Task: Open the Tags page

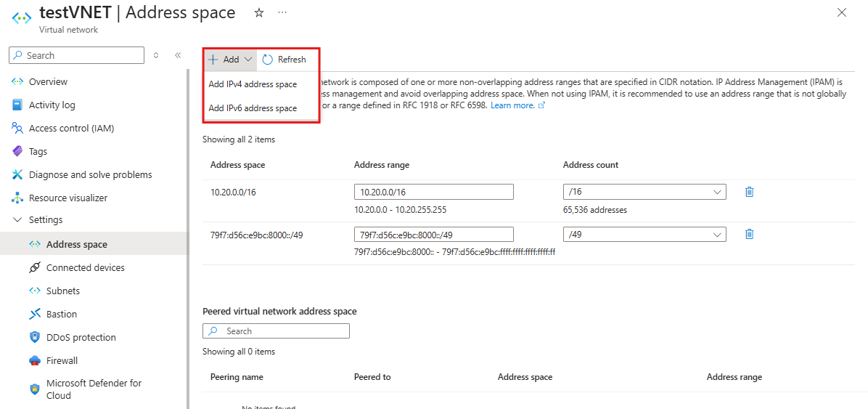Action: pos(38,151)
